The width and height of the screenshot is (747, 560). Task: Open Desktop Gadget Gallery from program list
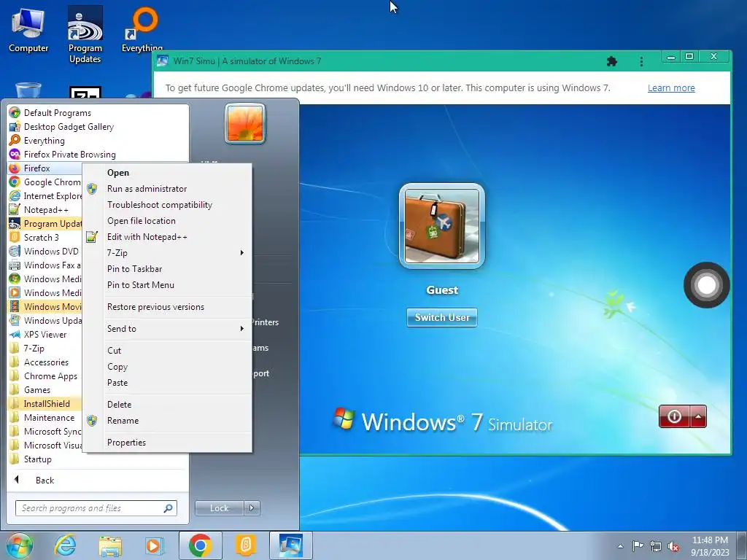69,127
